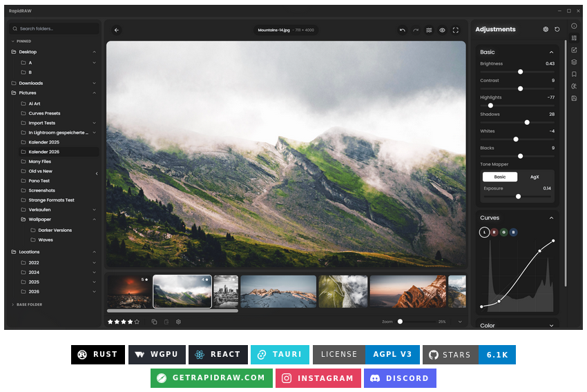Open the export panel save icon

(574, 98)
